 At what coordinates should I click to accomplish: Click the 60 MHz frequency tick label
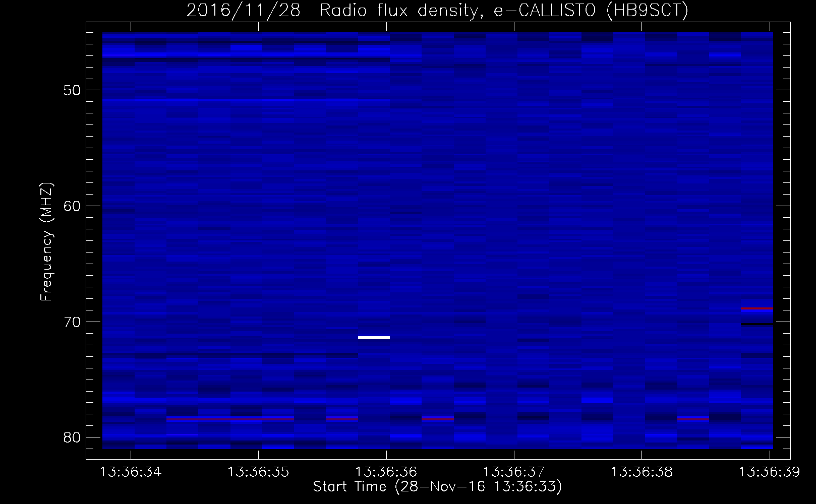[x=72, y=206]
